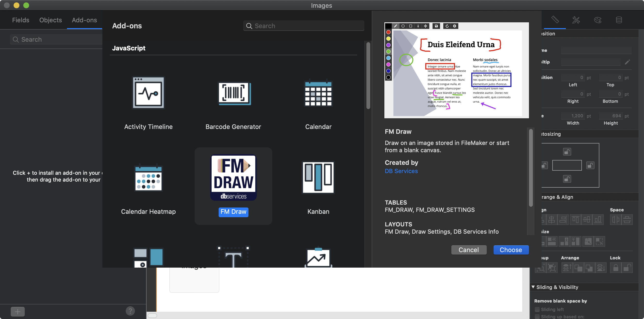This screenshot has height=319, width=644.
Task: Select the photo gallery add-on icon in bottom row
Action: click(x=148, y=257)
